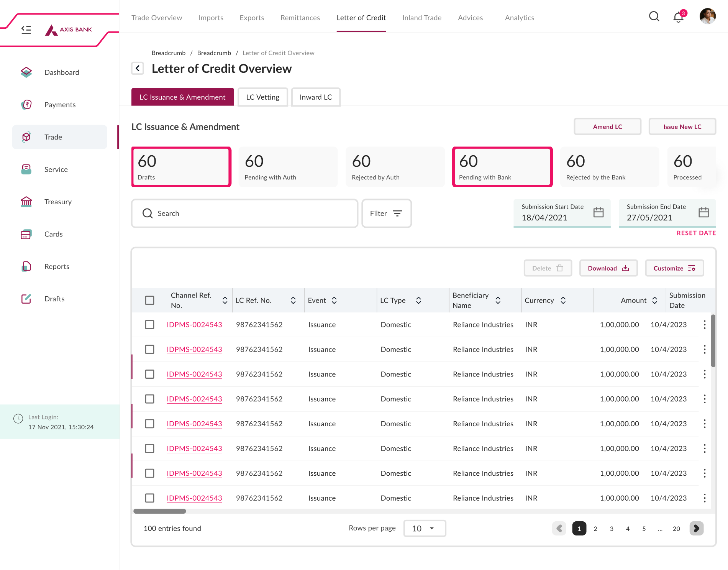Viewport: 728px width, 570px height.
Task: Collapse the sidebar with the hamburger icon
Action: point(26,30)
